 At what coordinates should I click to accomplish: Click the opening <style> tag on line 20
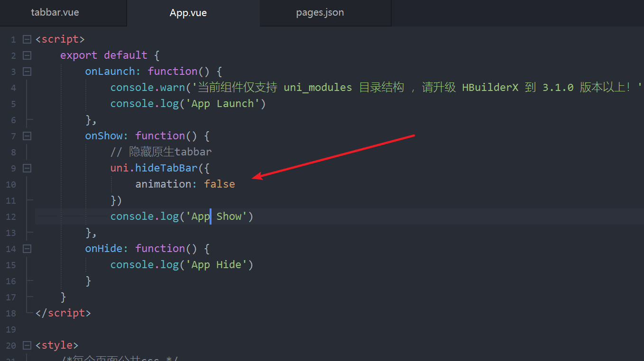[57, 345]
